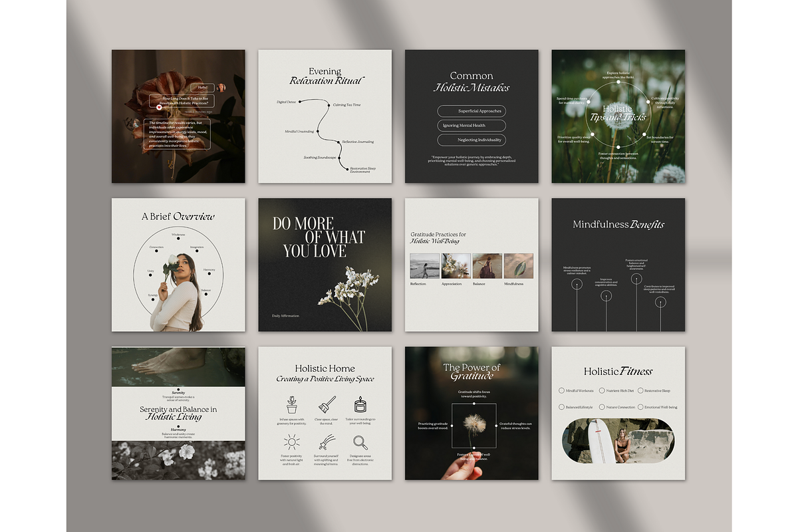
Task: Click the avatar beside the timeline answer
Action: pos(136,124)
